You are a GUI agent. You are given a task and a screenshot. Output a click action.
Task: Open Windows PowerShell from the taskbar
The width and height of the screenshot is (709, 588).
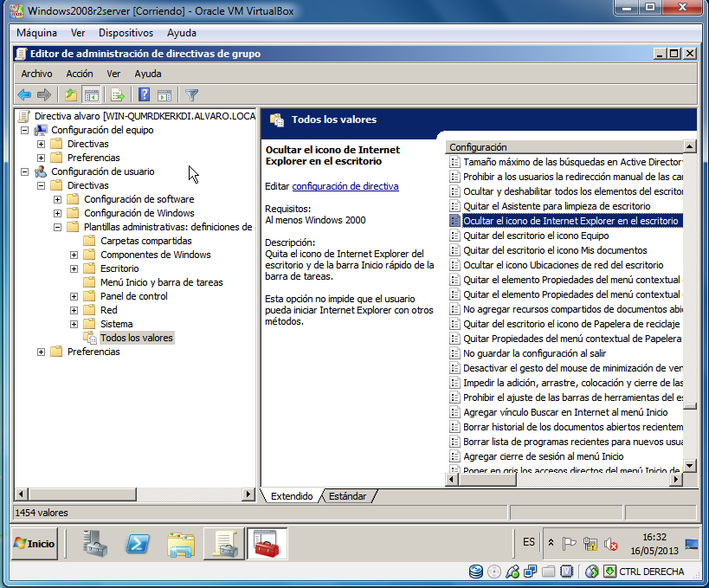pos(138,544)
